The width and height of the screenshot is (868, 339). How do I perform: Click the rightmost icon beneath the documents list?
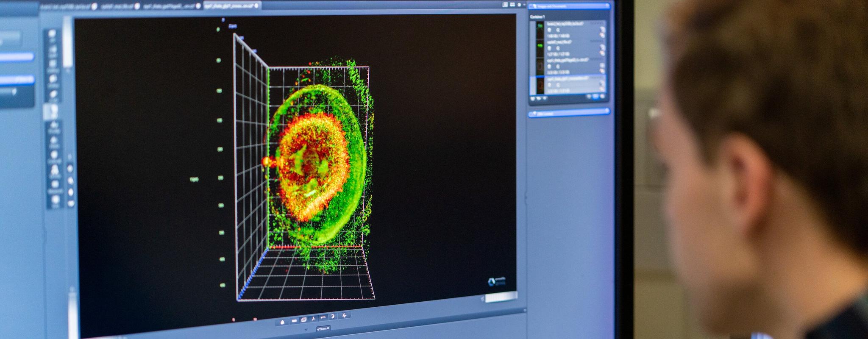[602, 96]
